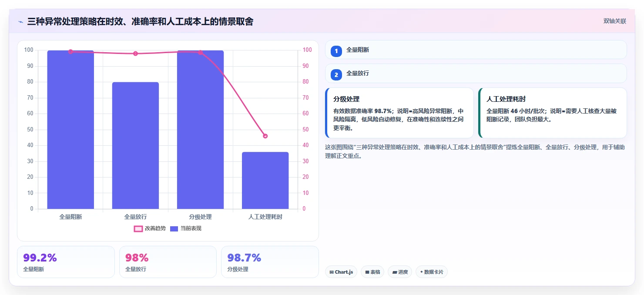Click the trend line point above 人工处理耗时

tap(265, 136)
